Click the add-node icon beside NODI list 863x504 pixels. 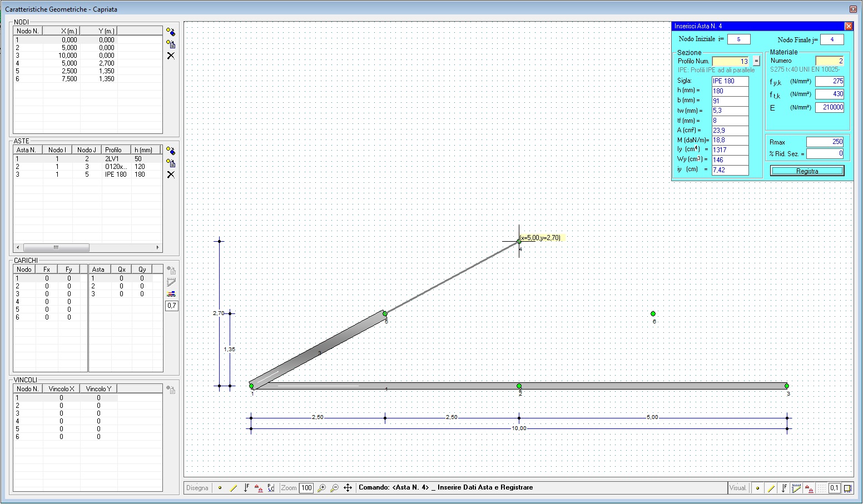171,32
